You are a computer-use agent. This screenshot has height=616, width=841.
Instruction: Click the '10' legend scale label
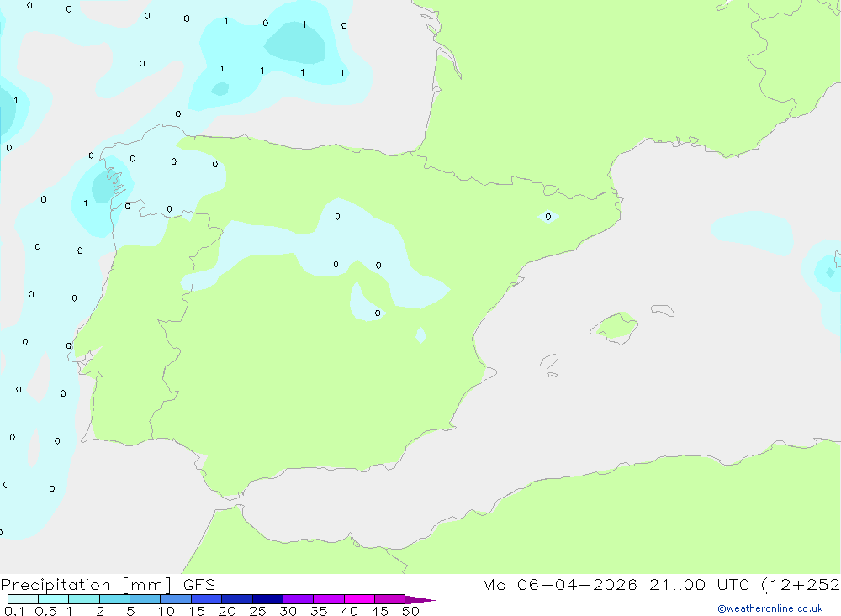(x=167, y=611)
